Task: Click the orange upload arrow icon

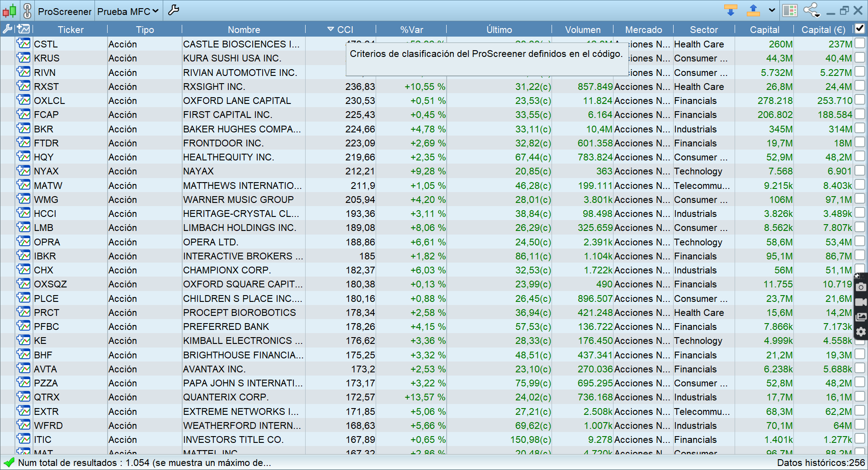Action: pos(753,10)
